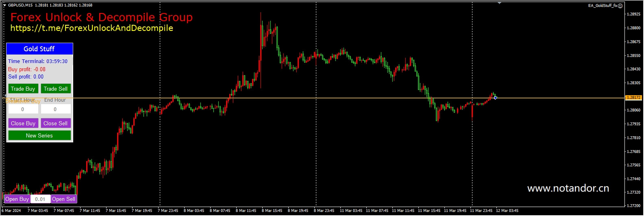Click the Forex Unlock & Decompile Group title
Screen dimensions: 644x216
click(102, 17)
